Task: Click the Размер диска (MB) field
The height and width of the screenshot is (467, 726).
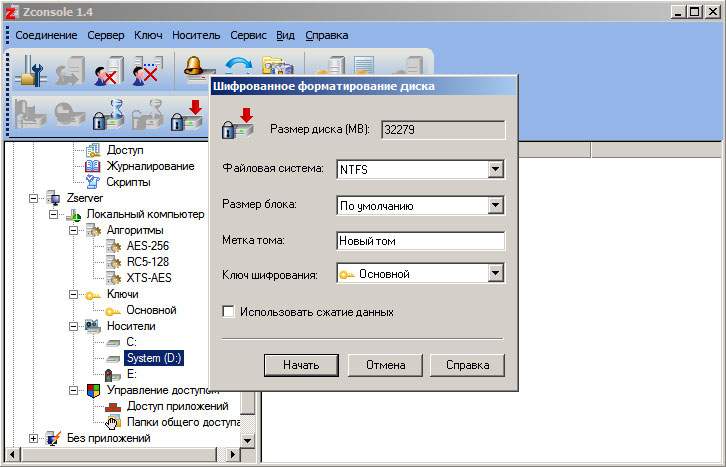Action: tap(443, 130)
